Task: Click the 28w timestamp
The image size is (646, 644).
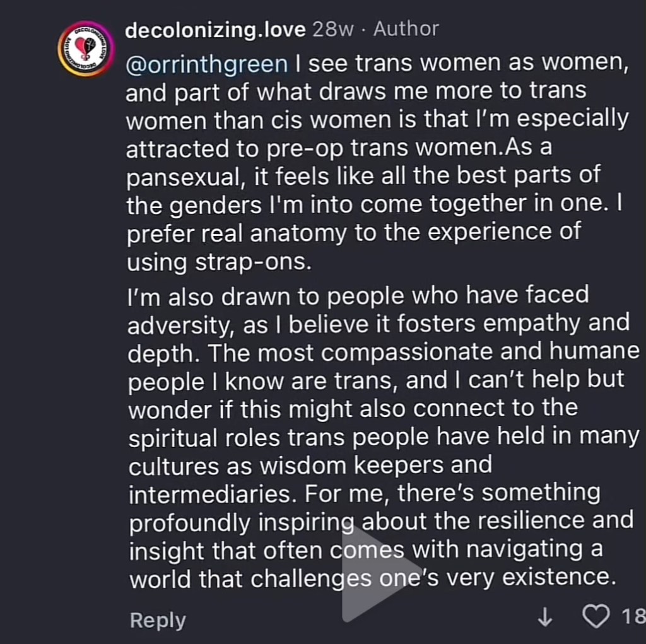Action: coord(333,30)
